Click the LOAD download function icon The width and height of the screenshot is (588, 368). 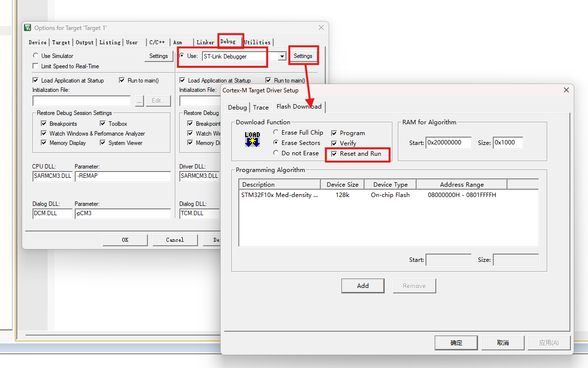click(x=252, y=139)
